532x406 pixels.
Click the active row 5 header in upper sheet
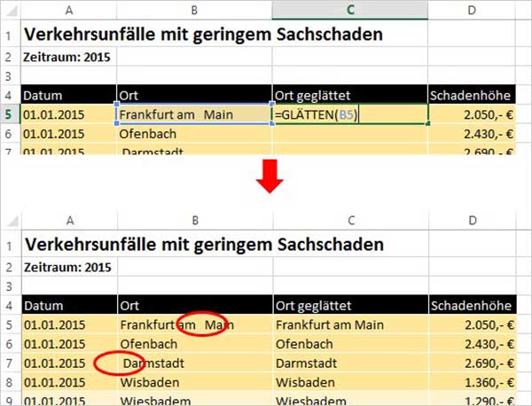tap(10, 114)
